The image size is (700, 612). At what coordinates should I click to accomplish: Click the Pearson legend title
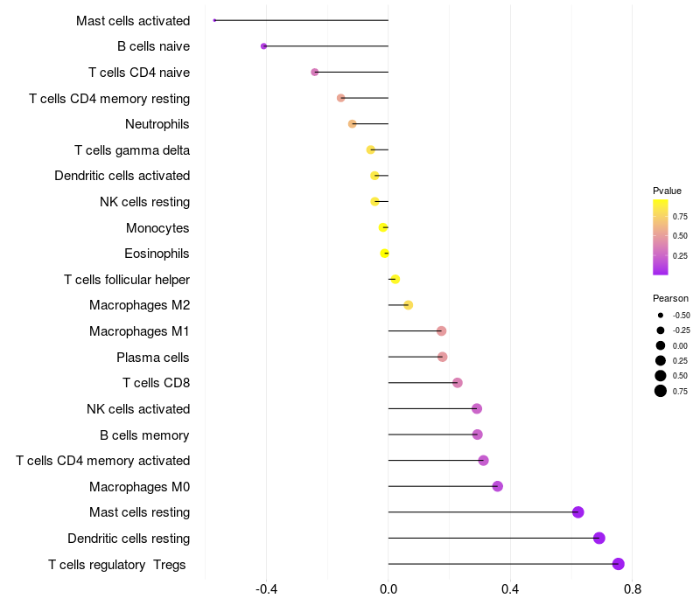[670, 298]
